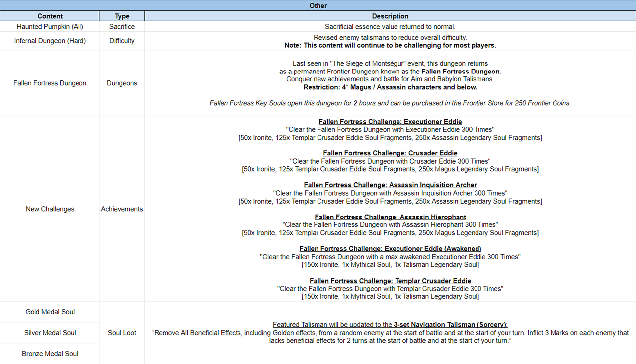Select the "Haunted Pumpkin (All)" cell

pos(50,27)
